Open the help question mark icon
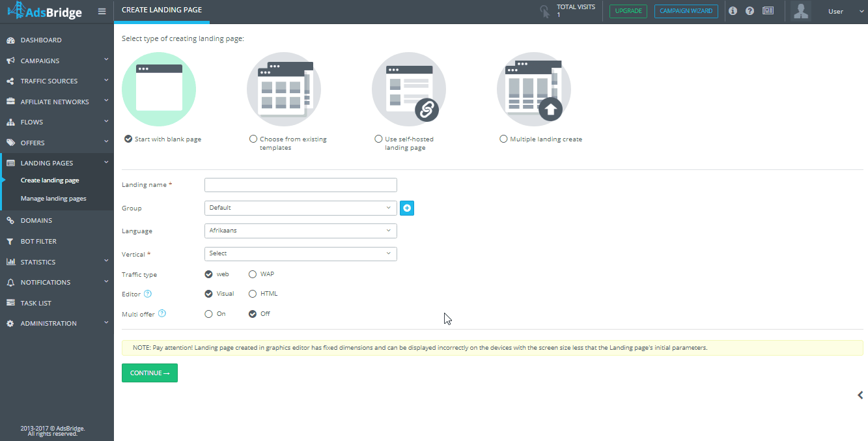868x441 pixels. (x=749, y=11)
